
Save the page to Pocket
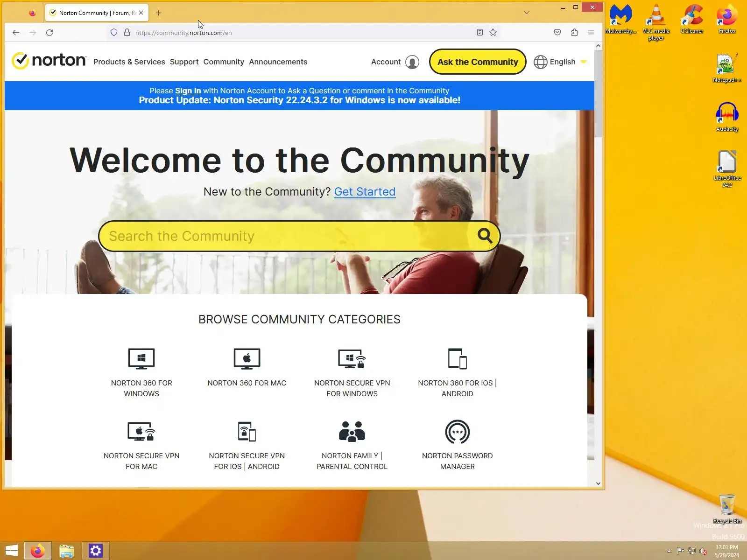point(557,33)
